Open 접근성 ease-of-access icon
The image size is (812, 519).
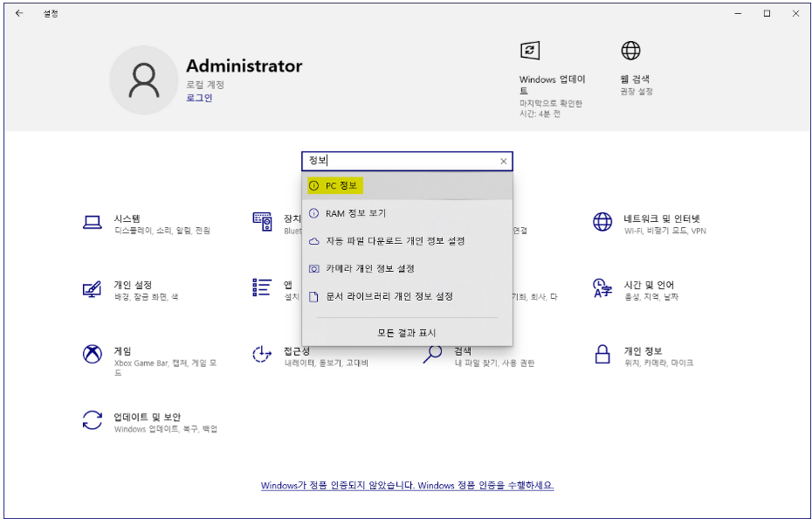click(x=262, y=354)
